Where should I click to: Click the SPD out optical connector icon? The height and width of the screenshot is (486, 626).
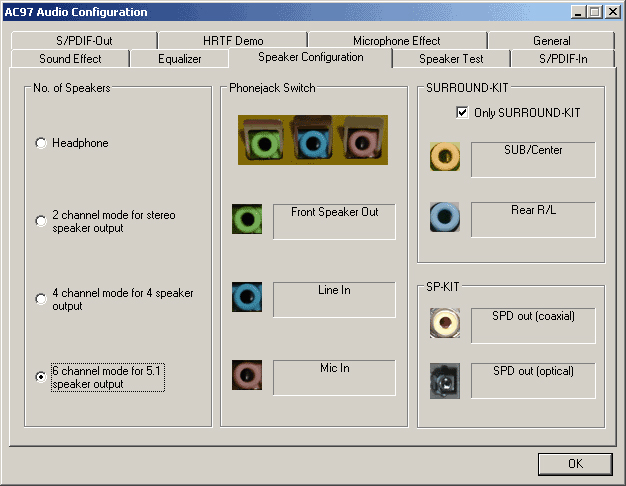tap(445, 381)
